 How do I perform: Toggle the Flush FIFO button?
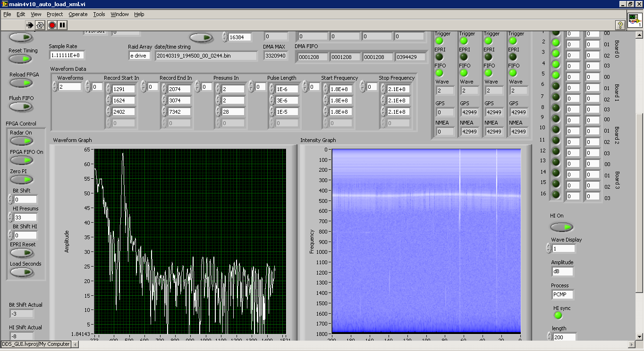point(21,107)
